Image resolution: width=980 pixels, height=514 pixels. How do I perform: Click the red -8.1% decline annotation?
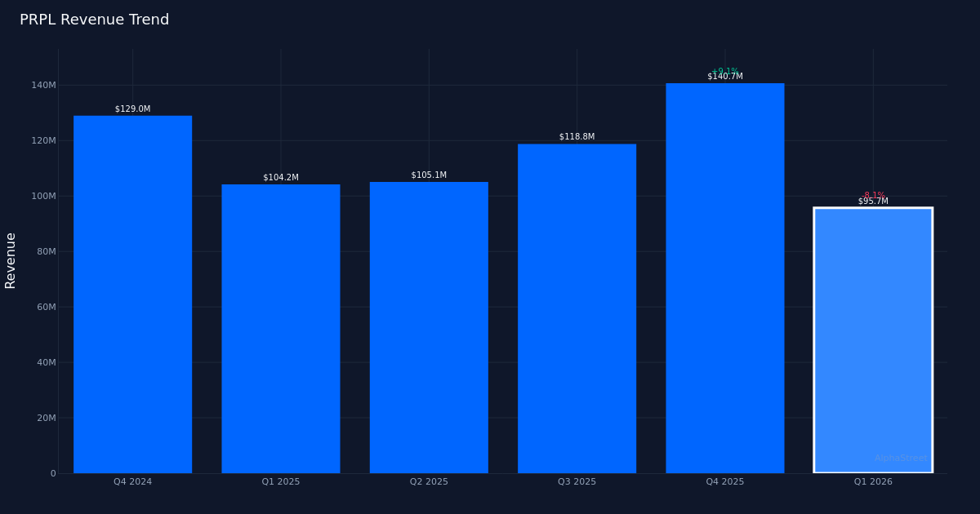[x=872, y=194]
